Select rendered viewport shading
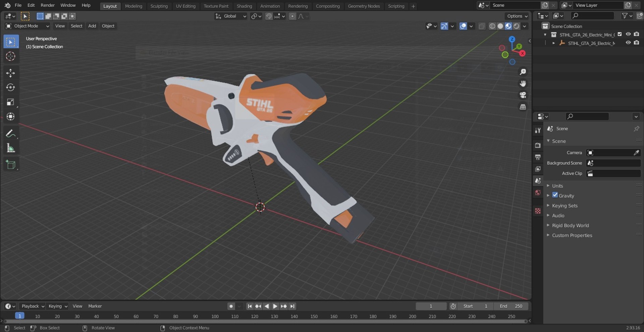 (517, 26)
